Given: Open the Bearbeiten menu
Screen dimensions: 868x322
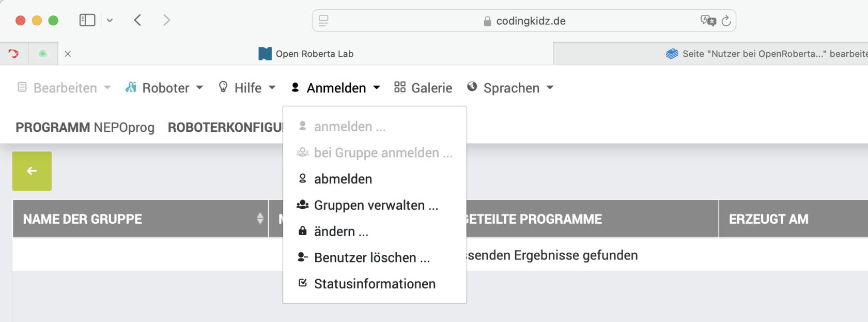Looking at the screenshot, I should (x=65, y=88).
